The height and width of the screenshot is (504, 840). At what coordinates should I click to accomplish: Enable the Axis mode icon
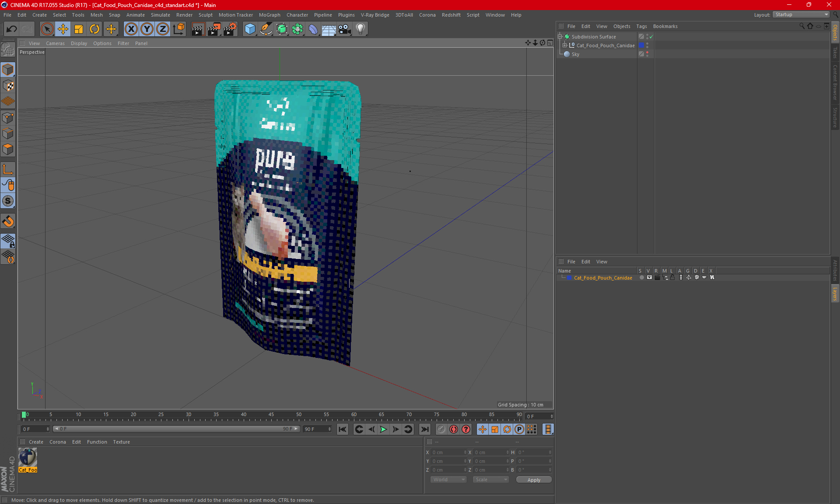tap(8, 169)
